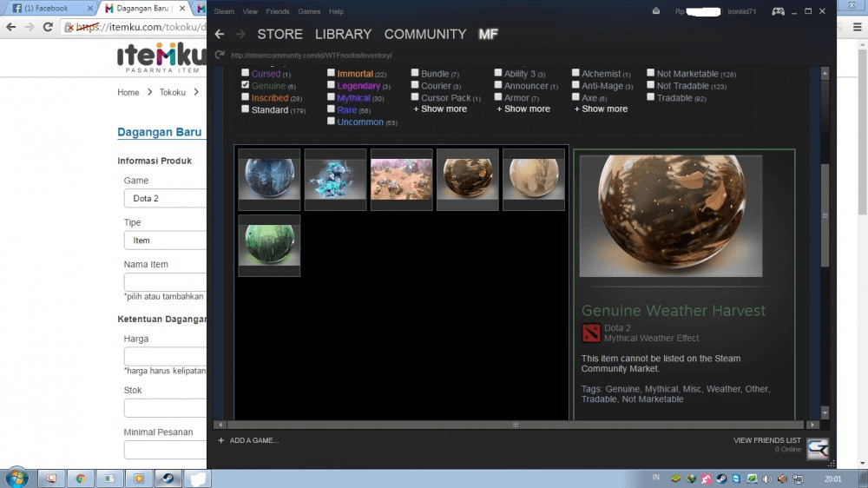Check the Mythical rarity filter

point(331,97)
